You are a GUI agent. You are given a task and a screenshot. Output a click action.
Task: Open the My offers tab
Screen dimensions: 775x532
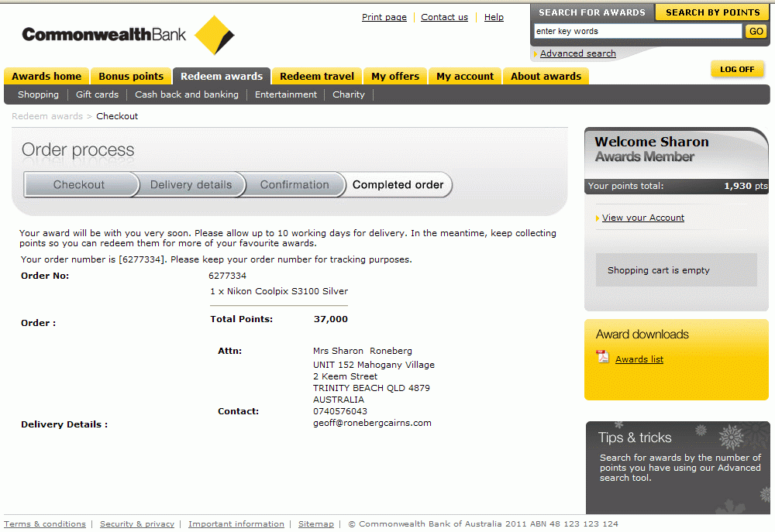click(x=395, y=76)
